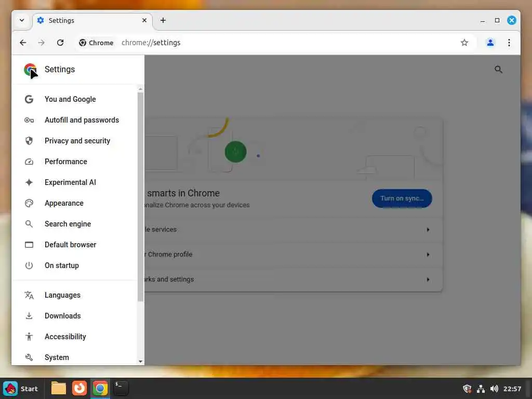The image size is (532, 399).
Task: Bookmark this page with the star icon
Action: [x=464, y=43]
